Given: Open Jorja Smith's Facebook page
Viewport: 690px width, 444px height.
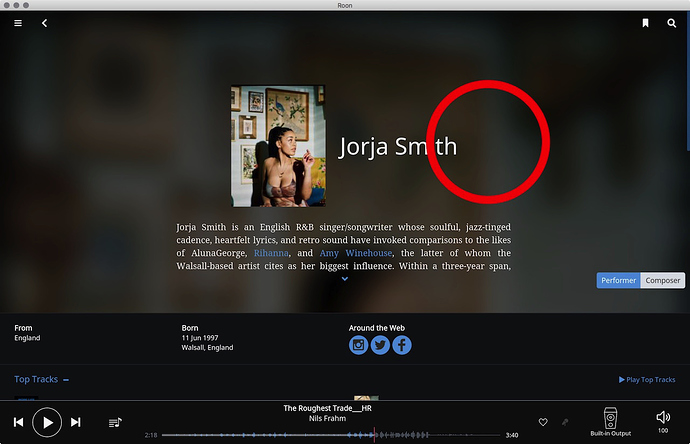Looking at the screenshot, I should tap(402, 345).
